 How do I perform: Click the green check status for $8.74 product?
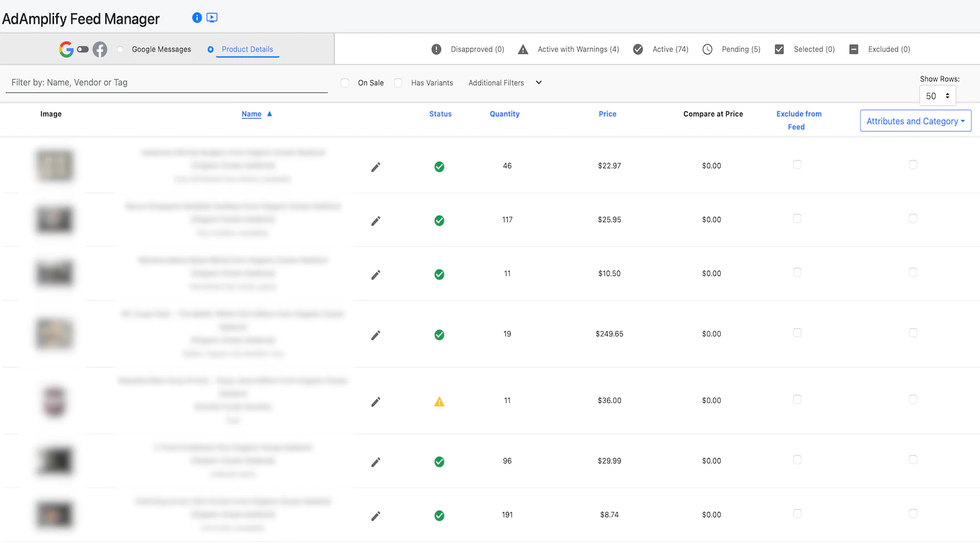click(439, 516)
